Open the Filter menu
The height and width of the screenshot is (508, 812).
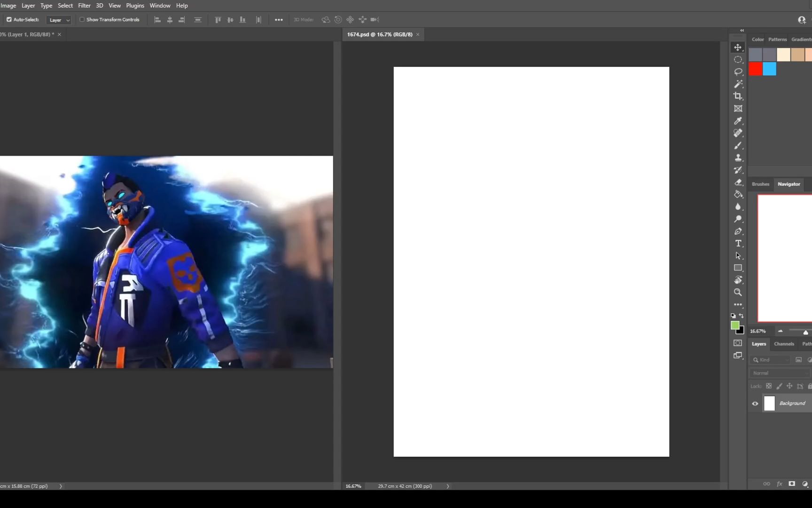(x=84, y=6)
